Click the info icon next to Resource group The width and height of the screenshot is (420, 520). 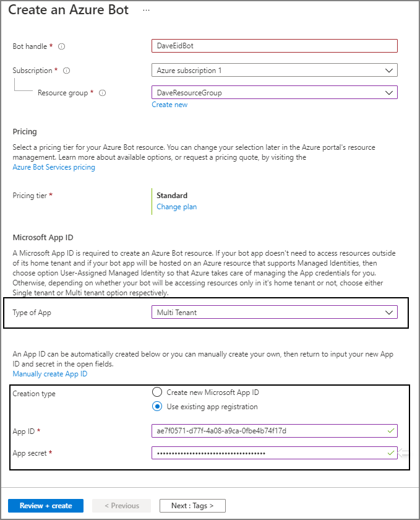[x=101, y=93]
